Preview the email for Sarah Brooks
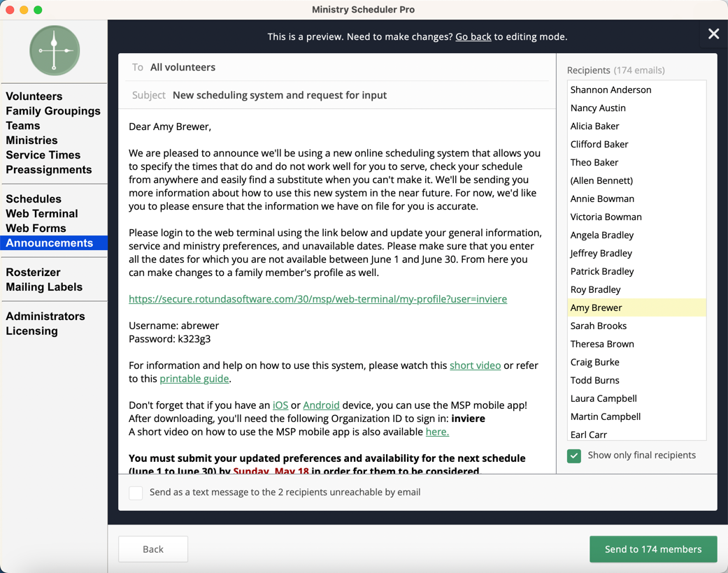This screenshot has height=573, width=728. (636, 326)
